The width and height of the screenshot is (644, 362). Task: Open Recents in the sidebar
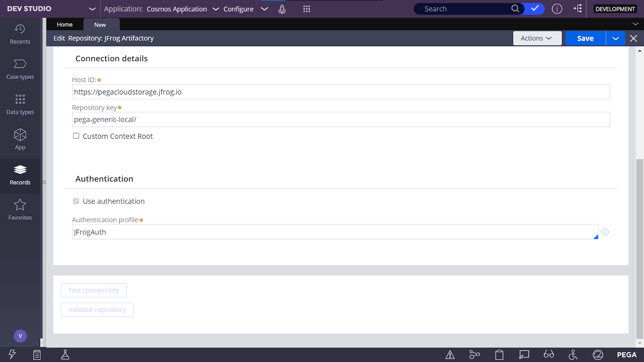pos(20,34)
